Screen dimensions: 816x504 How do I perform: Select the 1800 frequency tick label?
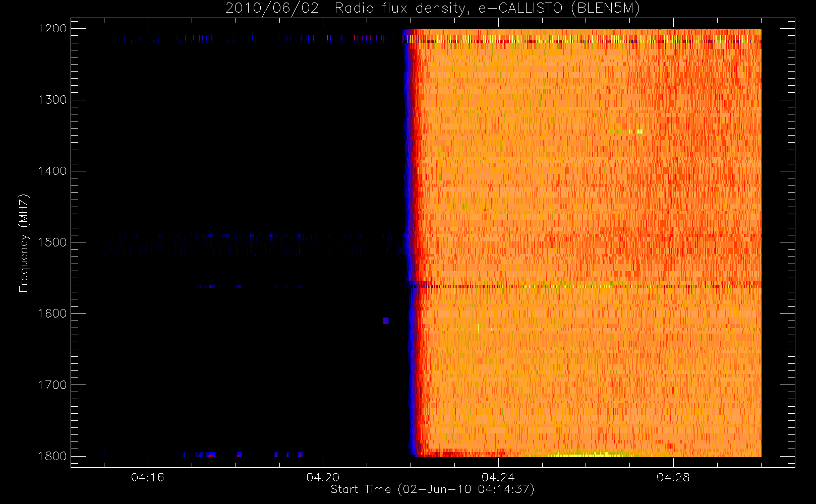52,456
